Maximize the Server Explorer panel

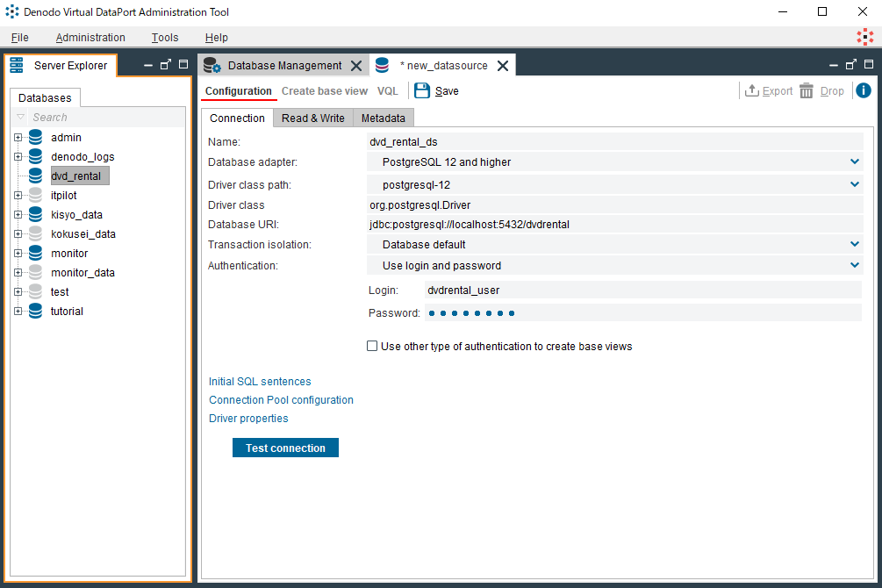point(183,64)
